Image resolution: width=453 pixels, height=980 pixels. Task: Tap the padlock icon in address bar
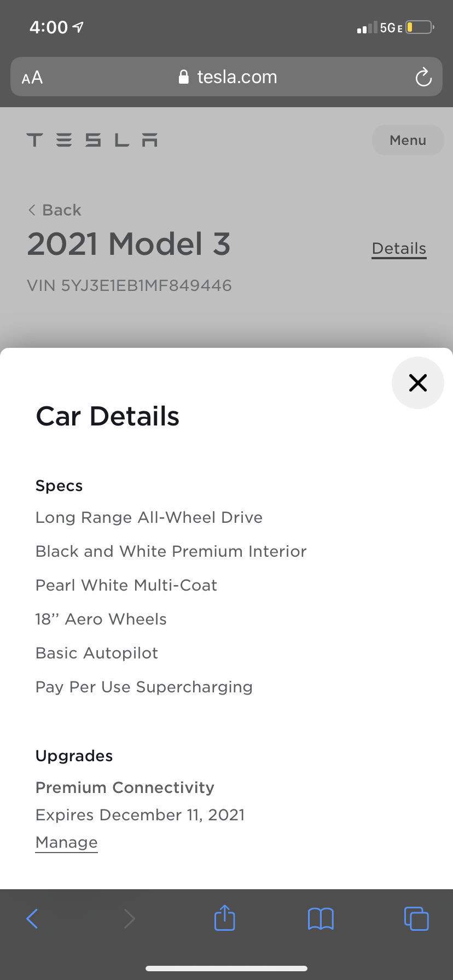tap(184, 77)
